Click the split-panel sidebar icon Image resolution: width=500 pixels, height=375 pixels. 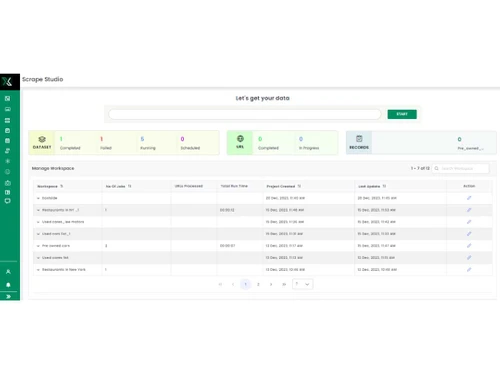coord(8,192)
